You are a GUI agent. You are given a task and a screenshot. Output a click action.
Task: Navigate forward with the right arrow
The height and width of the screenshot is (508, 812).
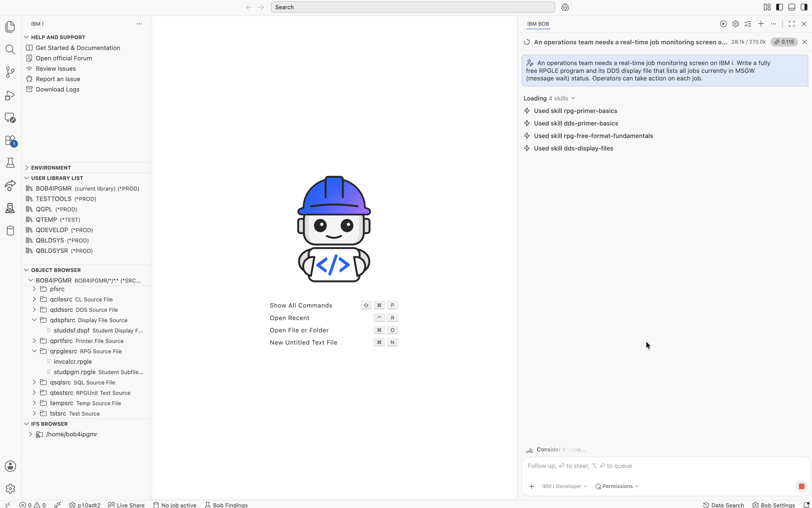261,7
